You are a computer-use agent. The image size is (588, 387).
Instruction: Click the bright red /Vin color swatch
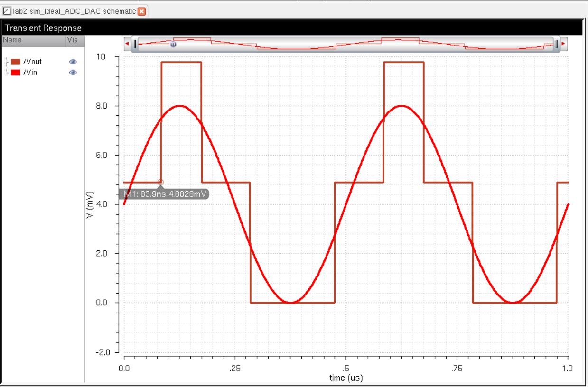(x=16, y=73)
